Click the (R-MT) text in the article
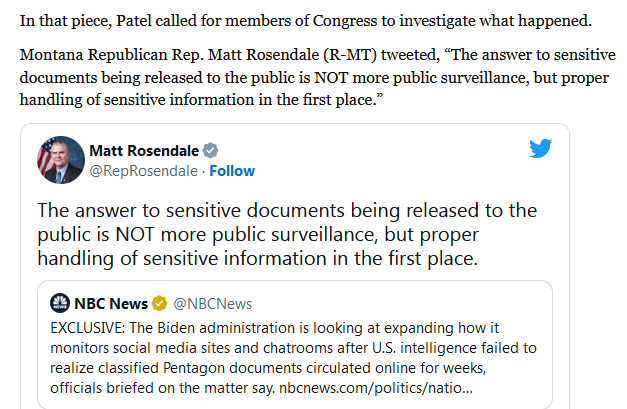The width and height of the screenshot is (627, 409). tap(350, 55)
